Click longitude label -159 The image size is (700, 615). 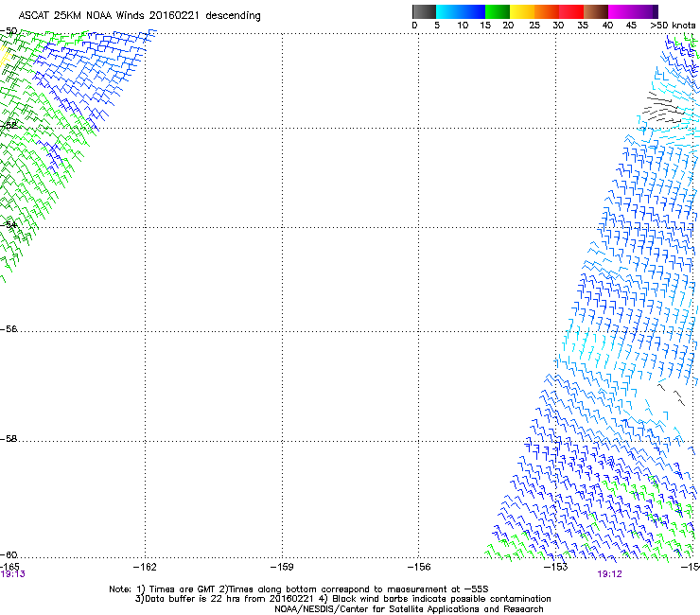click(282, 567)
